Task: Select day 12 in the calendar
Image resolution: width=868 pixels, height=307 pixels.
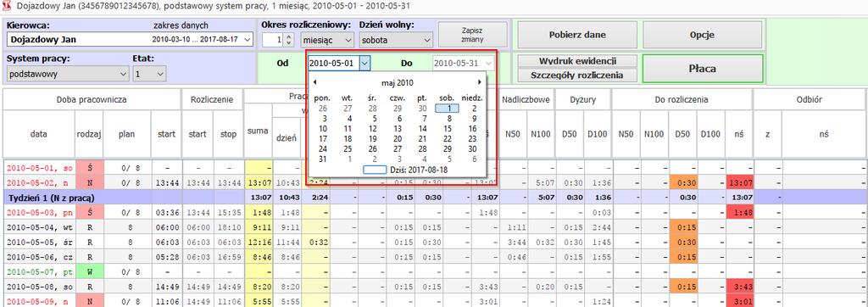Action: pyautogui.click(x=373, y=129)
